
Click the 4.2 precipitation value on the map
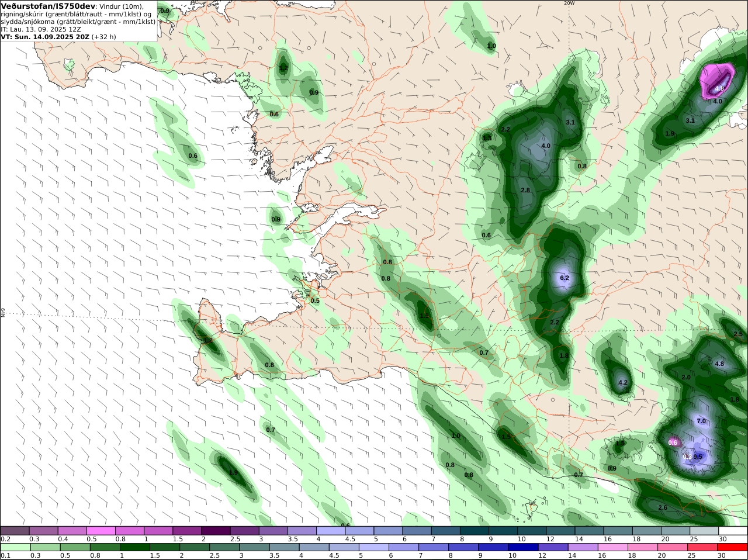622,383
